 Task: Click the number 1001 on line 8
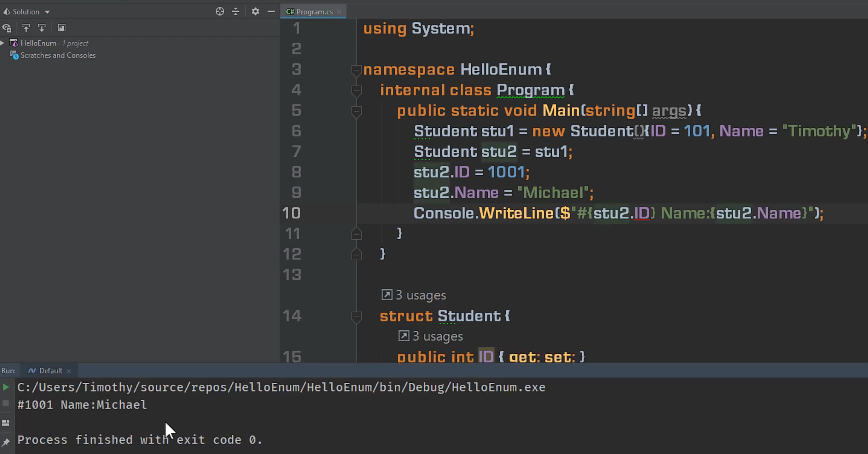click(506, 172)
